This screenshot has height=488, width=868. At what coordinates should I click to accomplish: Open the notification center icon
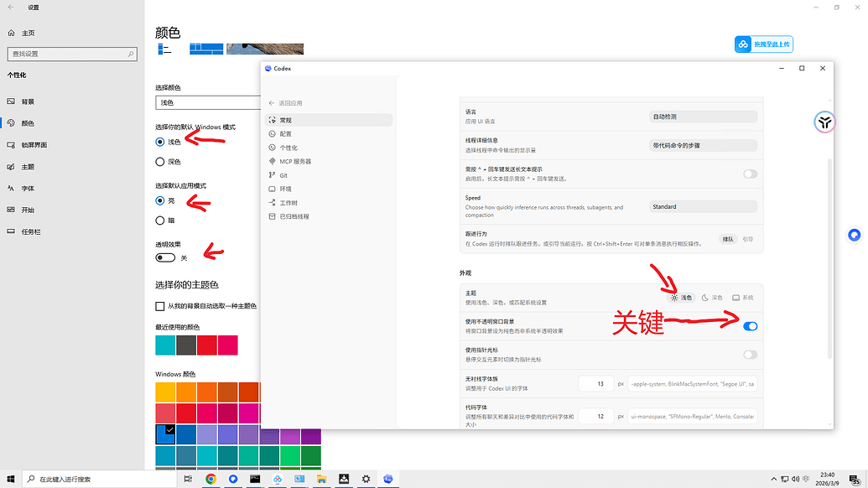(855, 479)
